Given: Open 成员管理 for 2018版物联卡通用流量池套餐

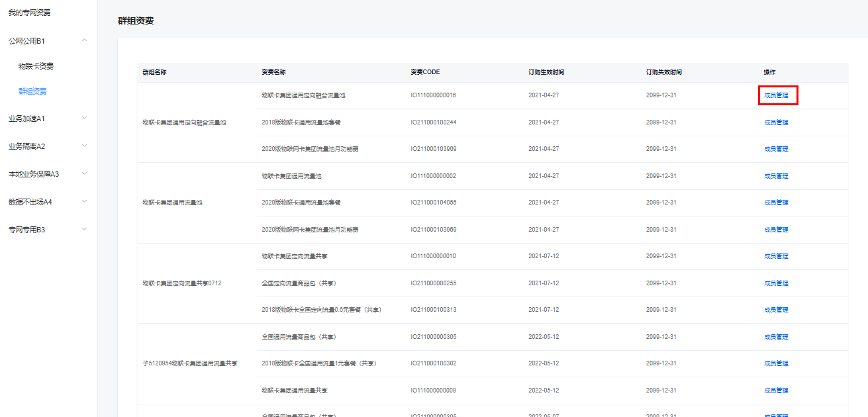Looking at the screenshot, I should click(x=776, y=122).
